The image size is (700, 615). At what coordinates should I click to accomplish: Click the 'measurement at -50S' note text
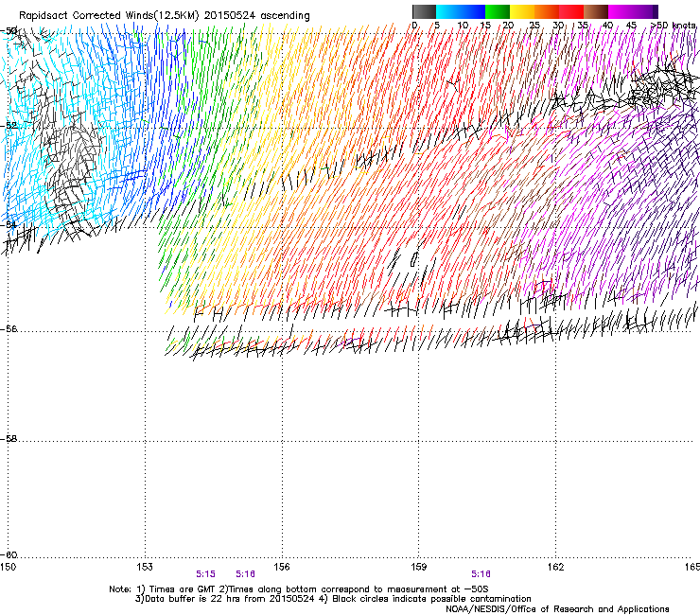pos(437,589)
